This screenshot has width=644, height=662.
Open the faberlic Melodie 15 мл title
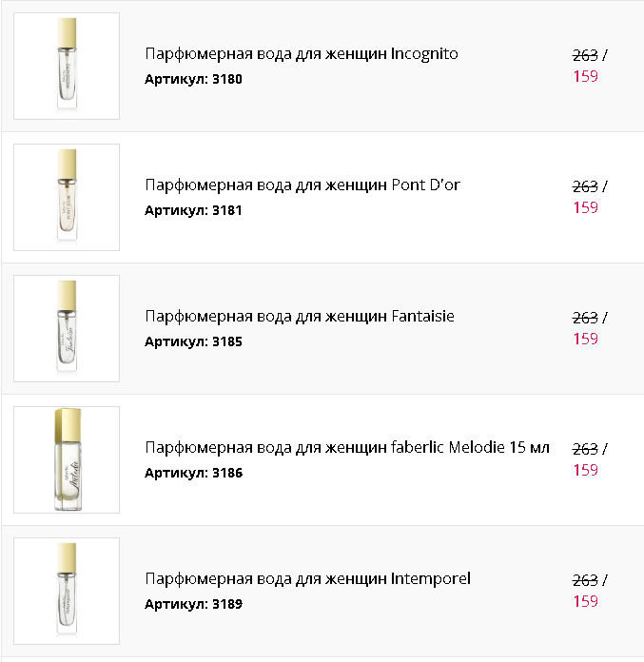pos(346,448)
